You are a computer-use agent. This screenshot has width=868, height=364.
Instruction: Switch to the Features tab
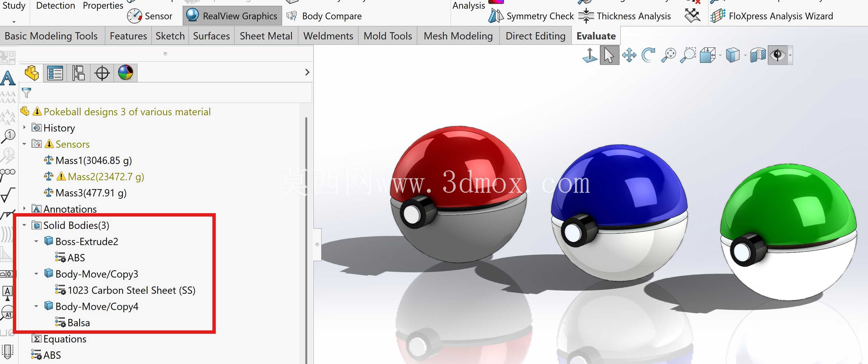coord(128,36)
